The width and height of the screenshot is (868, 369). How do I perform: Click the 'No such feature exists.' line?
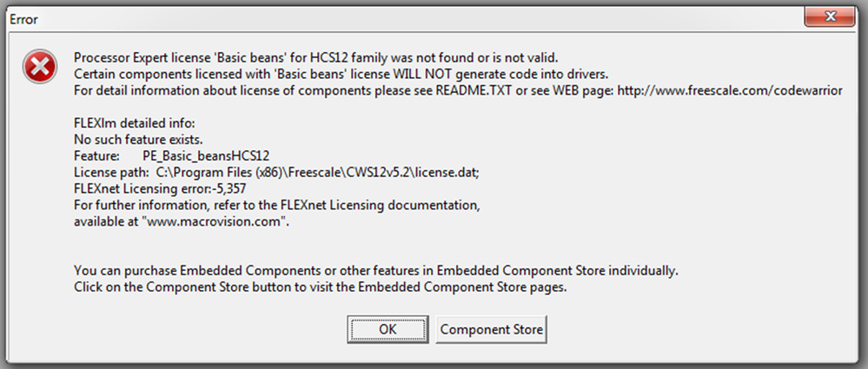137,140
